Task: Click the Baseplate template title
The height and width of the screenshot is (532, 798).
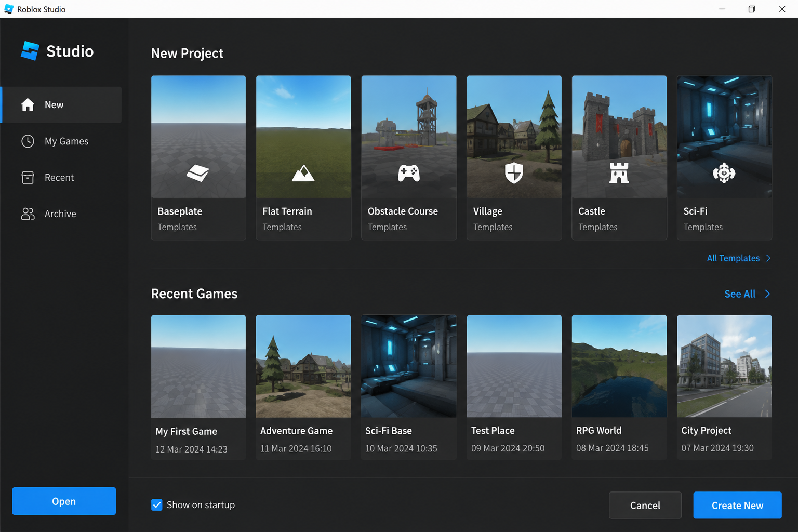Action: (180, 211)
